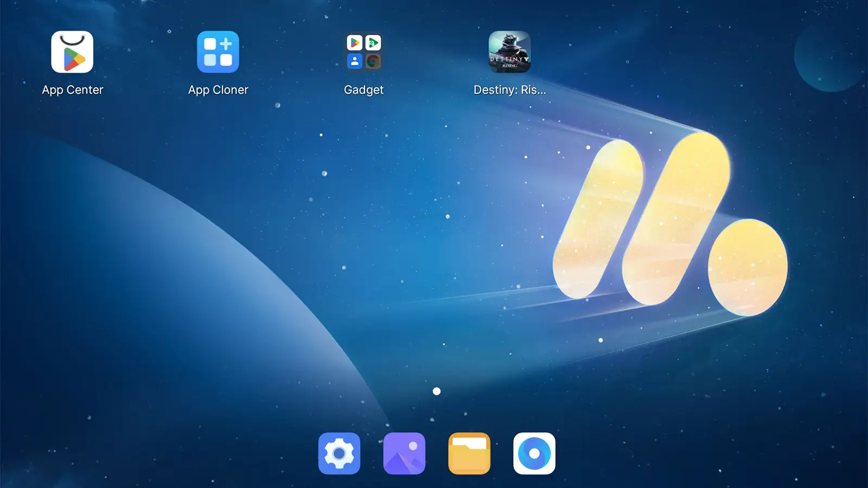Open the Settings app in the dock
This screenshot has height=488, width=868.
coord(339,453)
